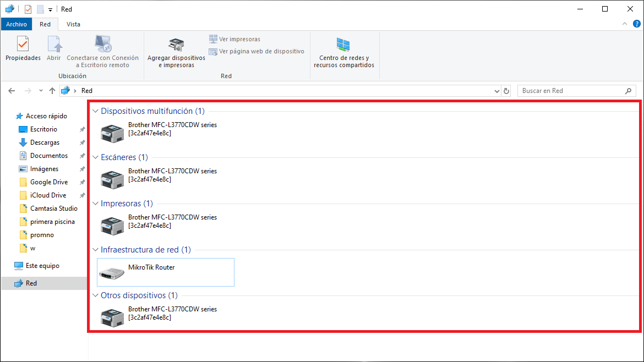Open the address bar history dropdown
The image size is (644, 362).
click(496, 91)
